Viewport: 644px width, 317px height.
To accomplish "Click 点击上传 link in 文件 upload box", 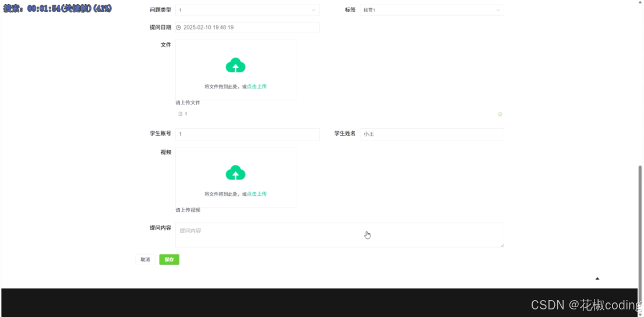I will pyautogui.click(x=257, y=86).
